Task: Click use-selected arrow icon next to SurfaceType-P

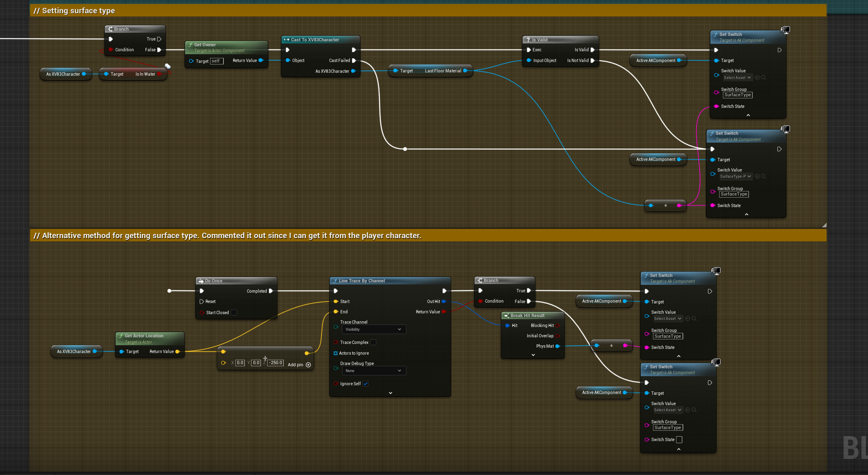Action: (758, 177)
